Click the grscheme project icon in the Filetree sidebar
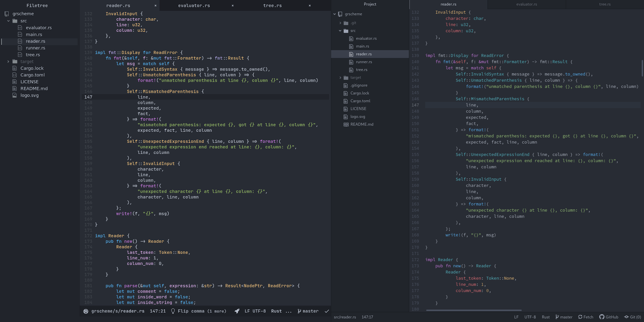 (7, 14)
